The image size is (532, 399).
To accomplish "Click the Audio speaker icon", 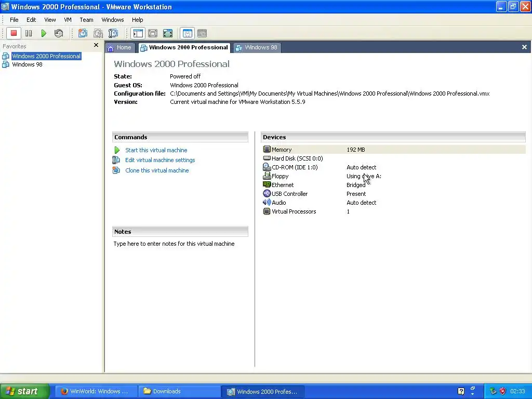I will click(x=267, y=202).
